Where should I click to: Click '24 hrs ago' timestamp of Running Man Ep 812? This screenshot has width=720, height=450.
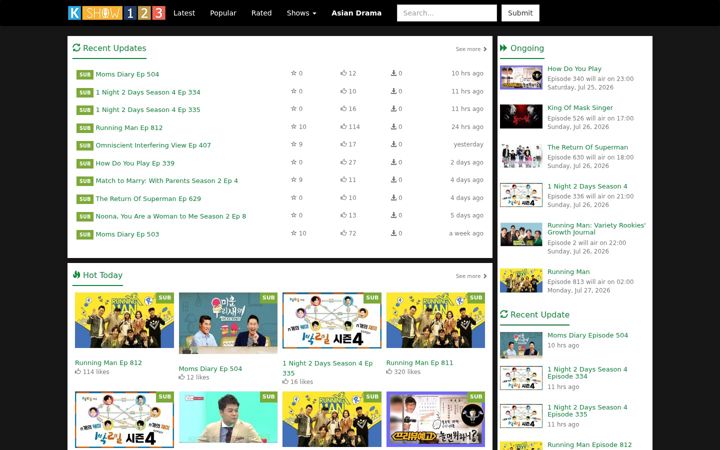[467, 127]
